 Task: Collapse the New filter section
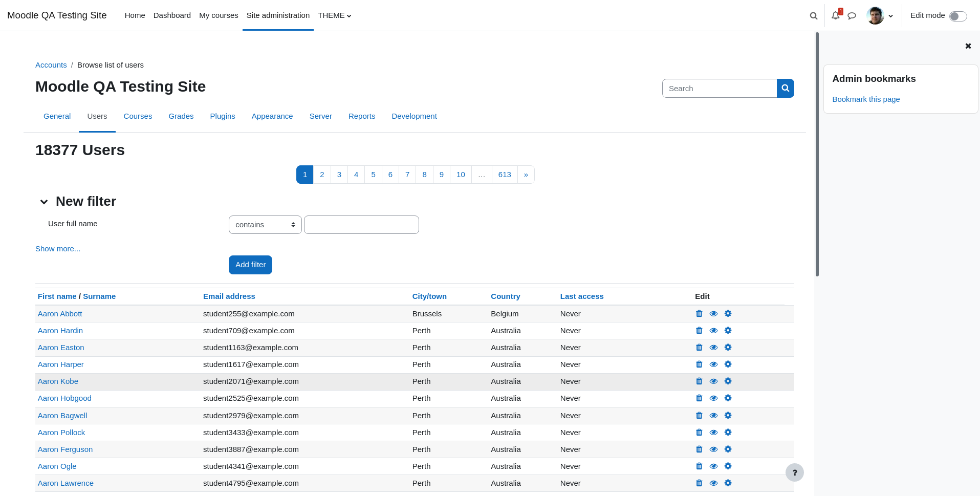click(x=44, y=202)
